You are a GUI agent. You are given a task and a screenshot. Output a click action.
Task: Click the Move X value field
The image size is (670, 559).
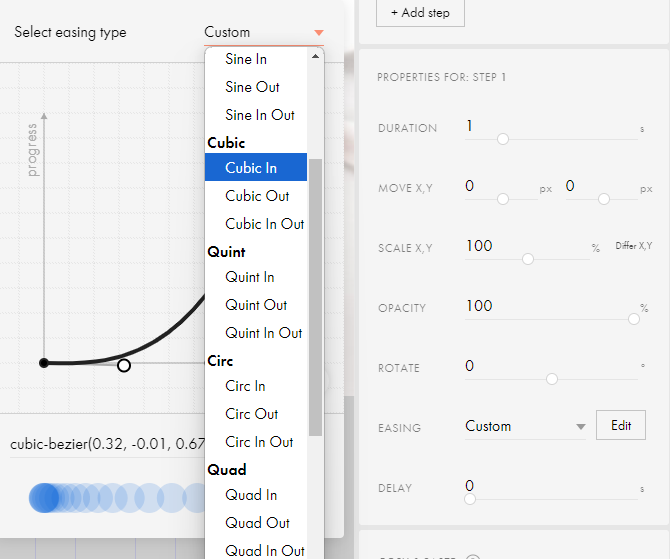point(501,186)
